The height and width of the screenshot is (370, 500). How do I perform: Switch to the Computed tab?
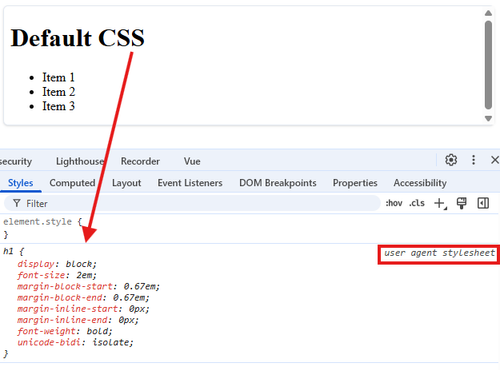[x=72, y=183]
